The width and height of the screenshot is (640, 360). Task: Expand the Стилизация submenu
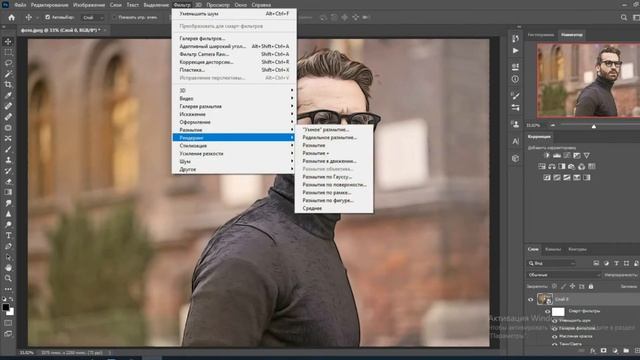(234, 146)
